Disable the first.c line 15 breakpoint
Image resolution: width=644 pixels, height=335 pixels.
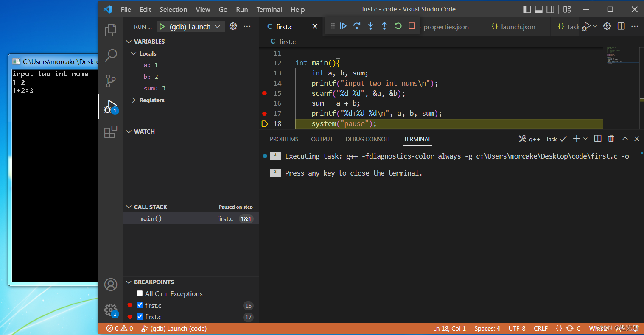click(140, 305)
